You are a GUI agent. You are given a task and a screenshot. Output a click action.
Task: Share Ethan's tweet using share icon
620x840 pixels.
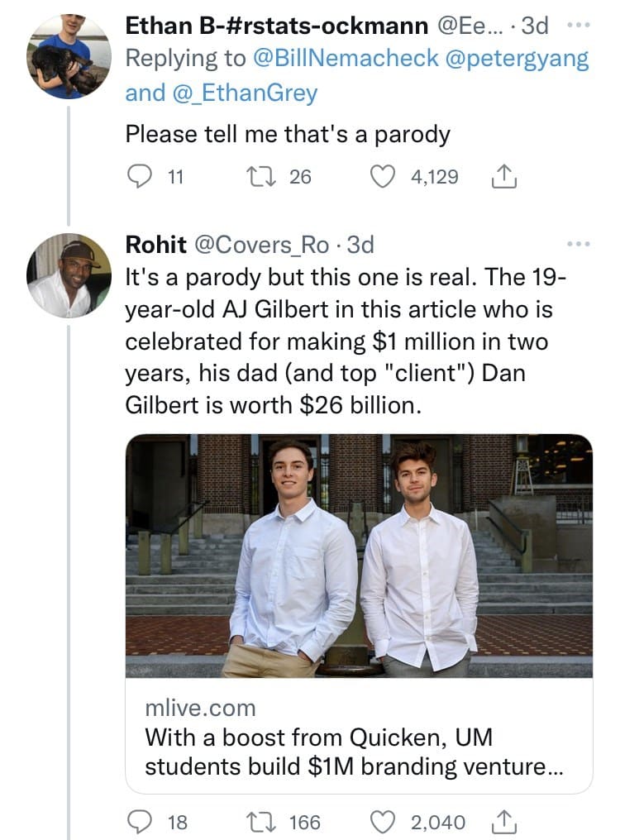click(x=503, y=177)
